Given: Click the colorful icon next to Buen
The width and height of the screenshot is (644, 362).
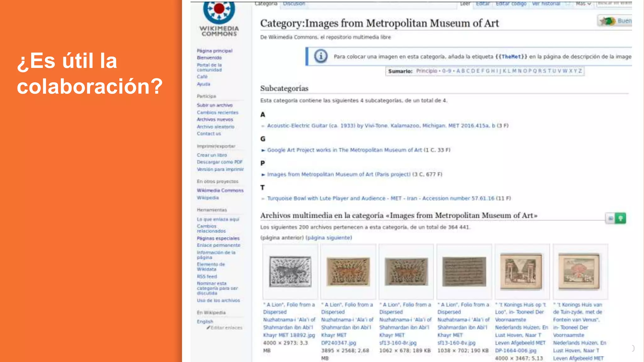Looking at the screenshot, I should 608,21.
